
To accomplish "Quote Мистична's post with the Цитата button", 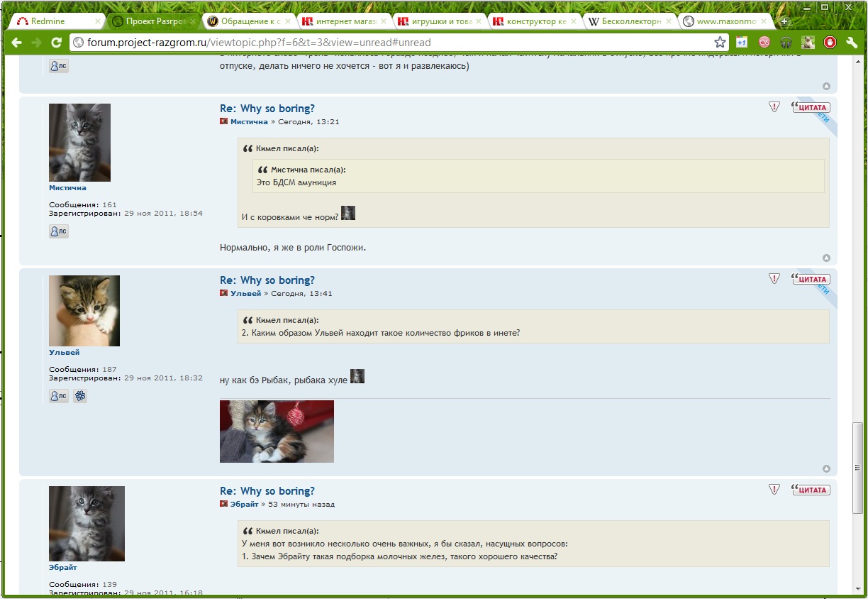I will pyautogui.click(x=811, y=108).
